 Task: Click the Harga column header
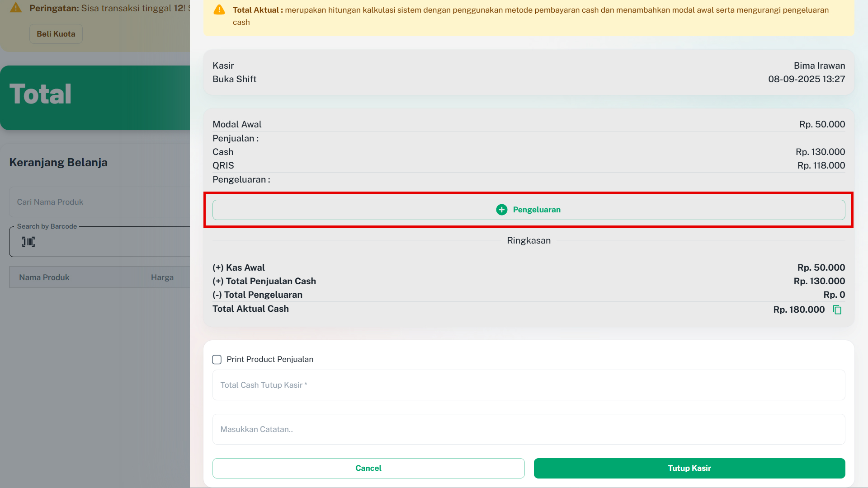[x=162, y=277]
